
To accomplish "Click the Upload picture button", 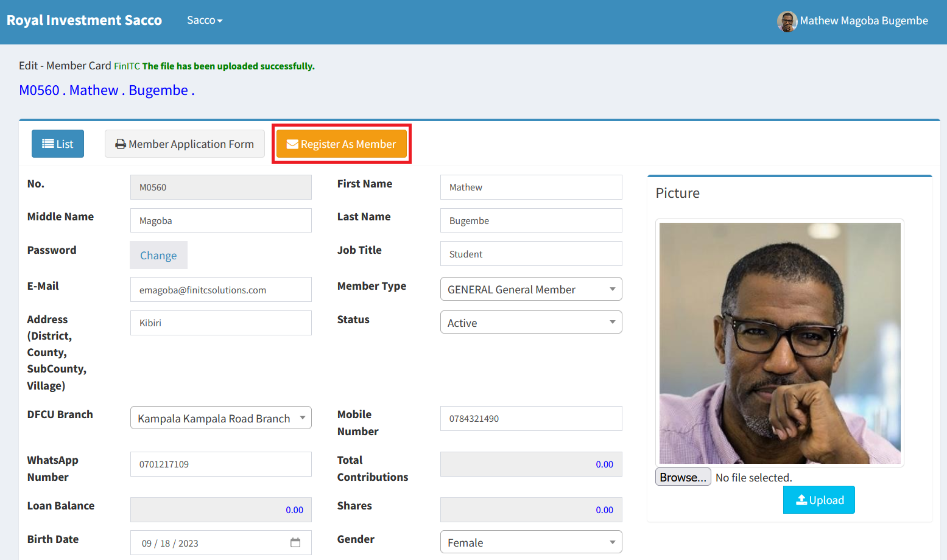I will pos(819,500).
